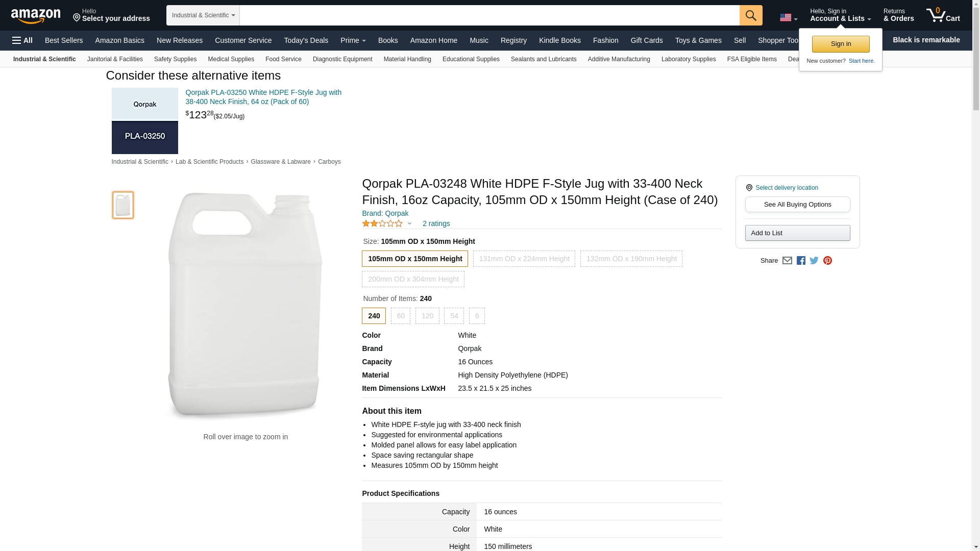Viewport: 980px width, 551px height.
Task: Open the 2 ratings link
Action: click(436, 223)
